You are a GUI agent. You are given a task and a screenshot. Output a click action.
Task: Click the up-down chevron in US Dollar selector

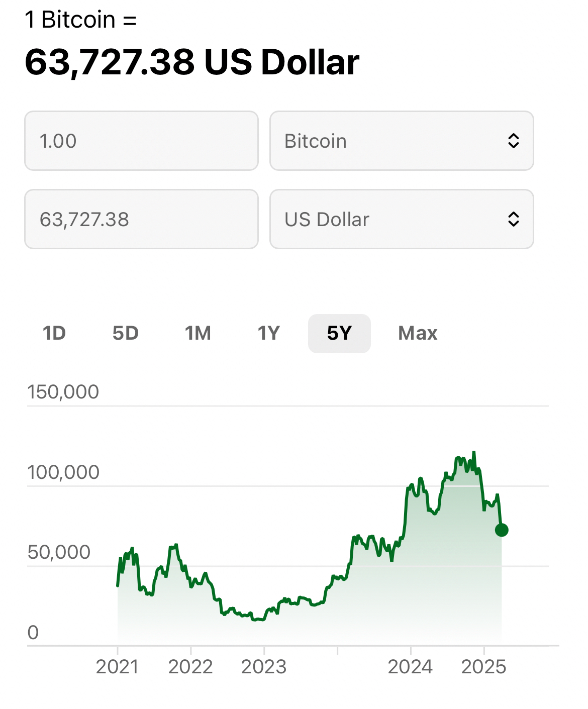click(513, 219)
